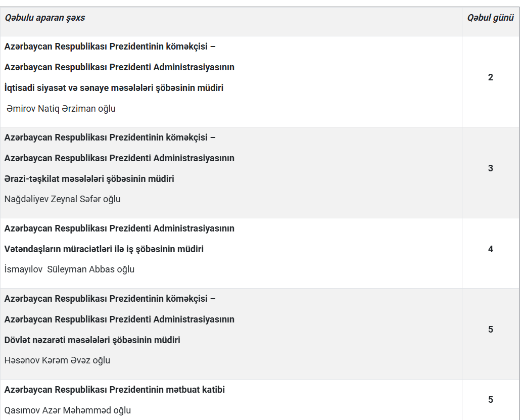This screenshot has height=420, width=521.
Task: Click 'İqtisadi siyasət və sənaye məsələləri' title line
Action: 114,88
